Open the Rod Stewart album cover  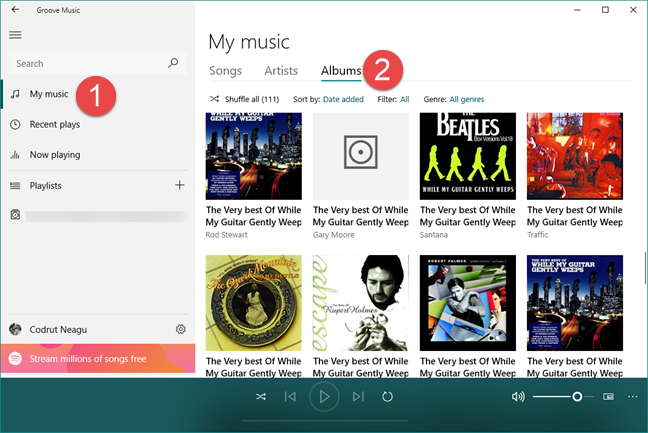254,156
